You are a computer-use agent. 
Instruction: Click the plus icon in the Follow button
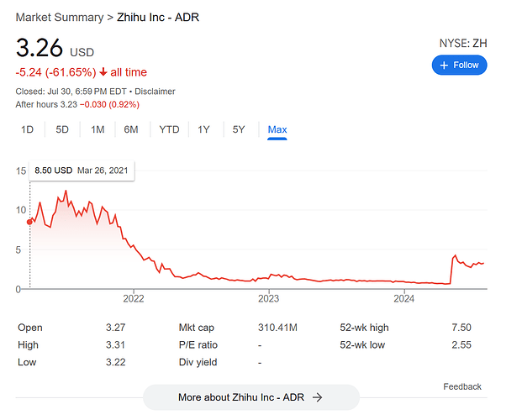coord(445,65)
